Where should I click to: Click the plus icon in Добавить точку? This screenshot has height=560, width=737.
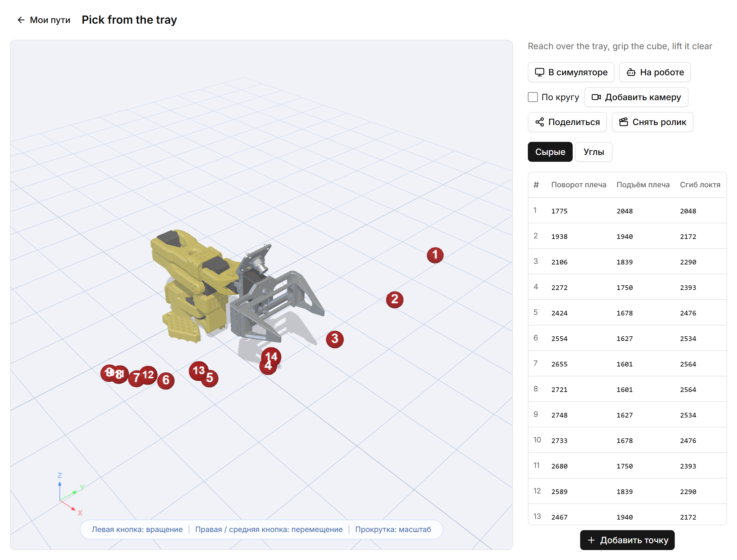pyautogui.click(x=591, y=540)
